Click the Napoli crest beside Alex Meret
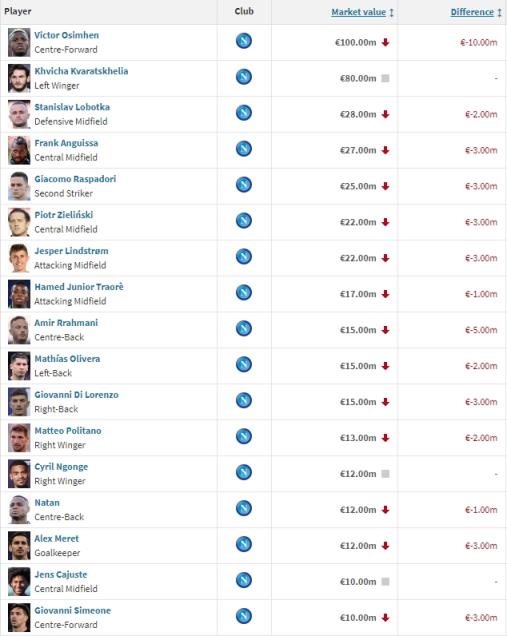Viewport: 507px width, 636px height. [244, 544]
